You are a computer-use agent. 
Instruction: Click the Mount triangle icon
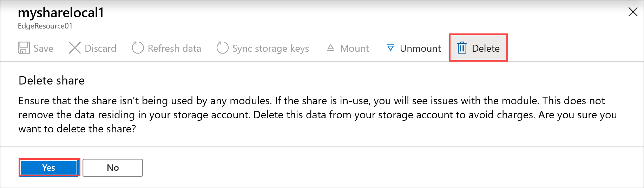330,48
